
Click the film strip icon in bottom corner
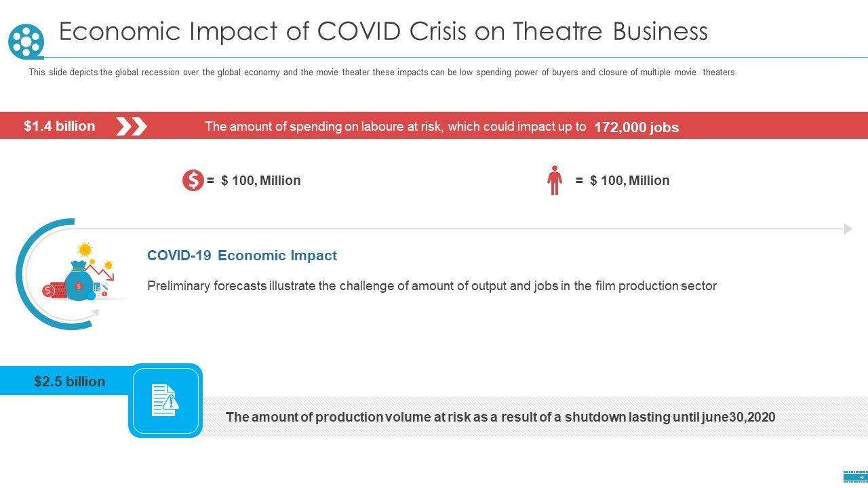854,476
